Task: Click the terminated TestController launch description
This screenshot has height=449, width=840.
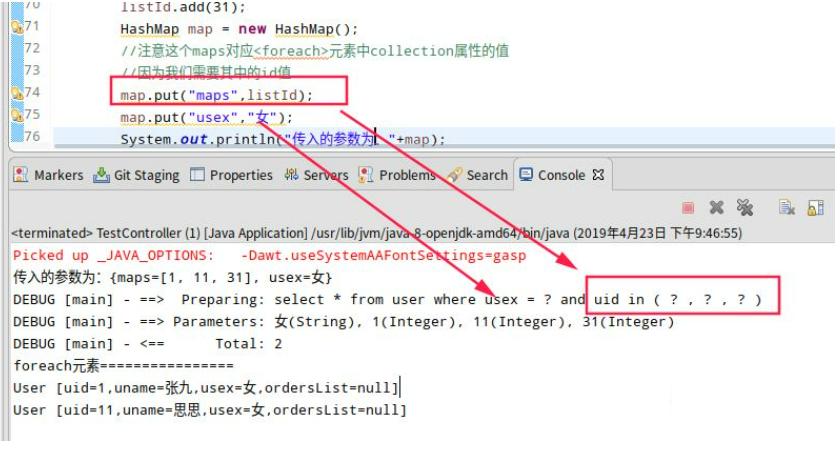Action: pos(376,233)
